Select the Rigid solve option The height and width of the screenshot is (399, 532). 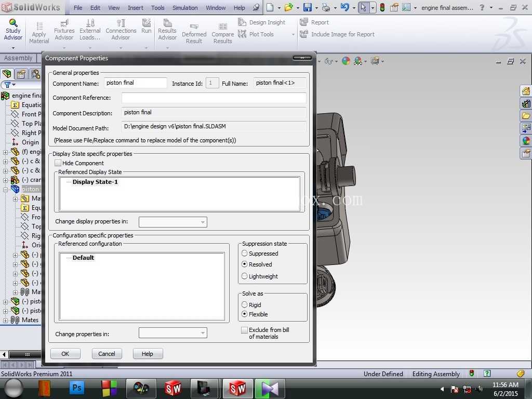click(244, 304)
